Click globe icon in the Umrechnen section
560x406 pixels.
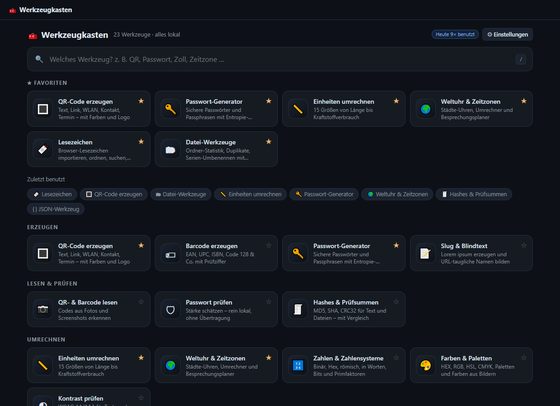(x=170, y=366)
